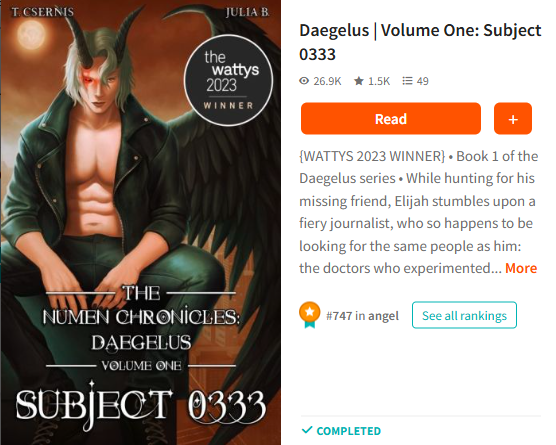The height and width of the screenshot is (445, 556).
Task: Expand description with the More link
Action: tap(521, 268)
